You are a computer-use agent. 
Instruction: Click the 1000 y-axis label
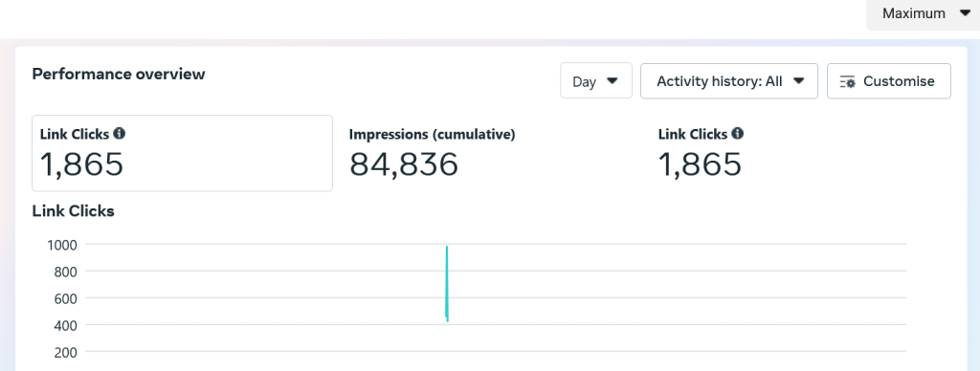click(62, 245)
